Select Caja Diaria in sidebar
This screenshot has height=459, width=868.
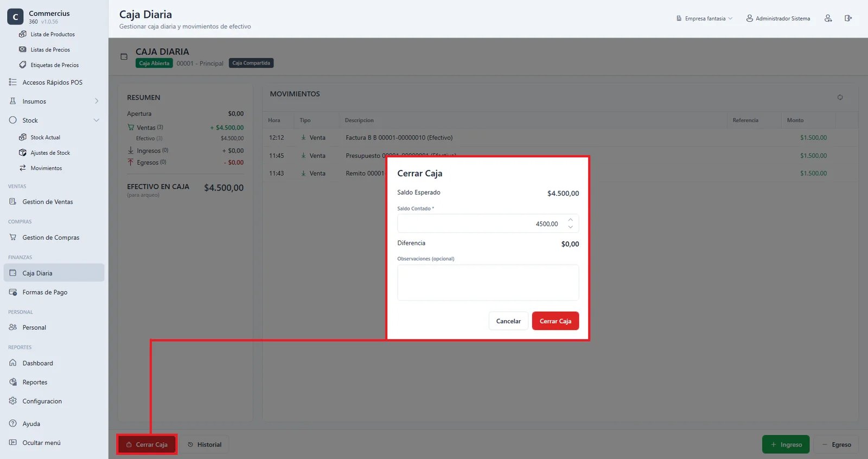[x=54, y=273]
